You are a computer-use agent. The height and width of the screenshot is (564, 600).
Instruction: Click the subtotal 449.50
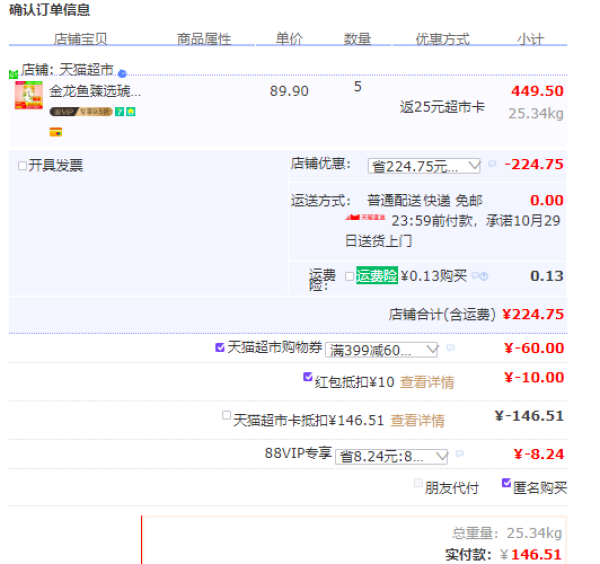pyautogui.click(x=537, y=91)
